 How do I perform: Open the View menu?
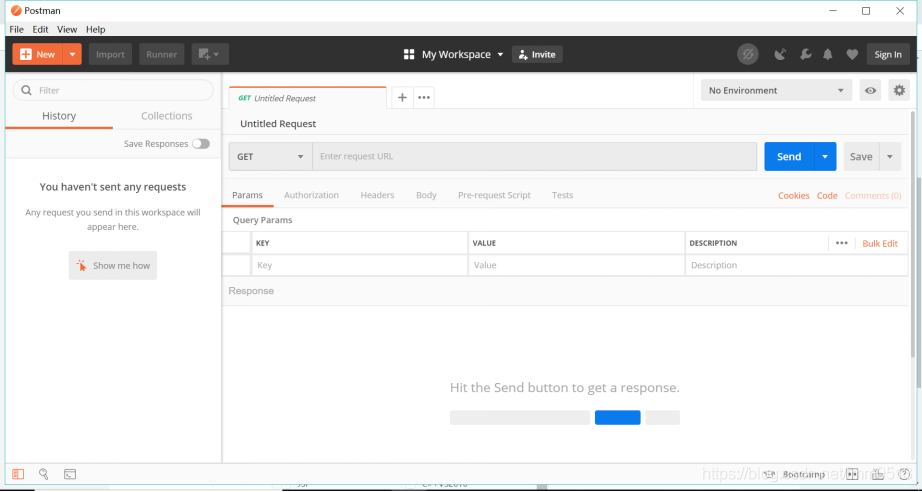click(x=67, y=29)
